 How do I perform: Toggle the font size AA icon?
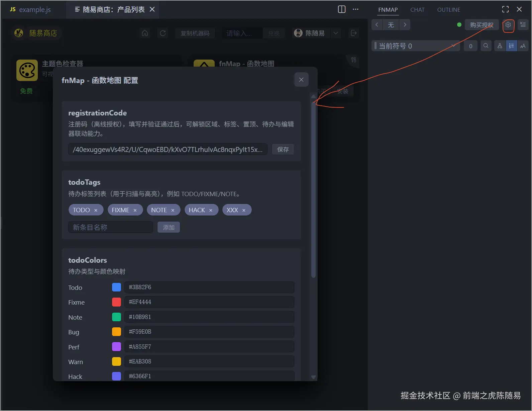pyautogui.click(x=523, y=46)
